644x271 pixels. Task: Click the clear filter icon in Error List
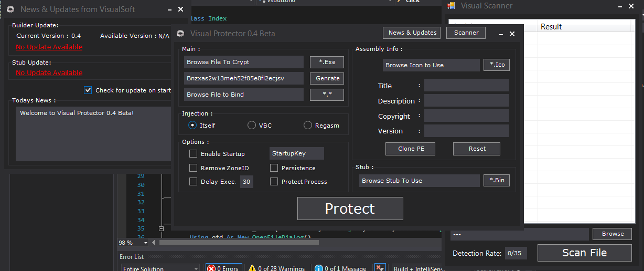pyautogui.click(x=381, y=268)
